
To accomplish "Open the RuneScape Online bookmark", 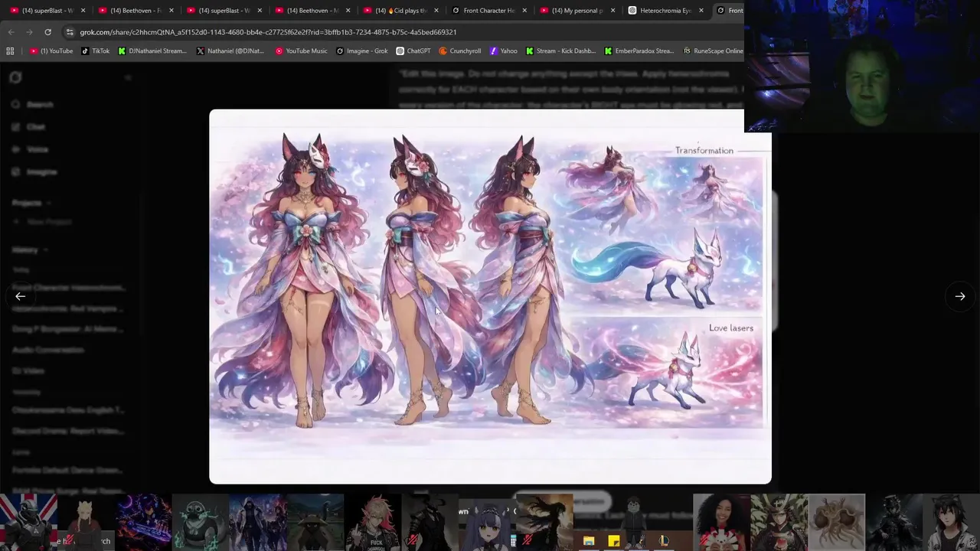I will click(x=713, y=51).
